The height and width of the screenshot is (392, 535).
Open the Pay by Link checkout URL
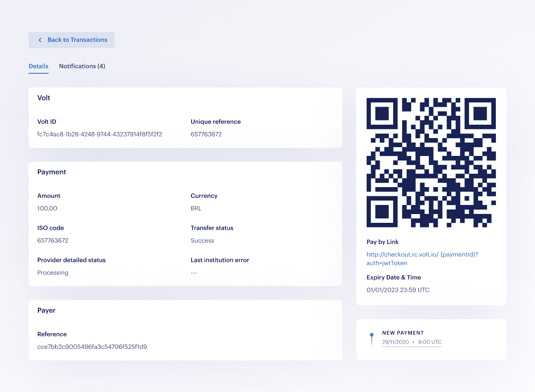click(x=422, y=258)
